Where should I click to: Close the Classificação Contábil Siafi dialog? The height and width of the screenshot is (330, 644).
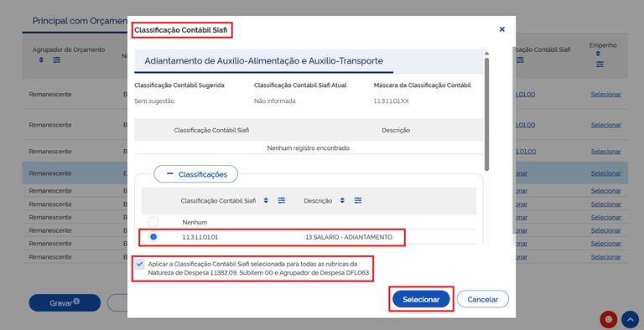pyautogui.click(x=501, y=29)
